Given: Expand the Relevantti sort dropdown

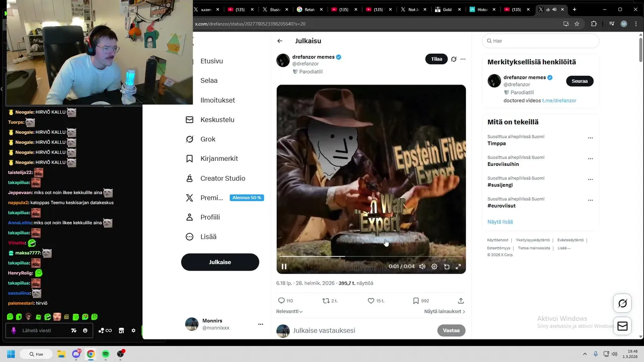Looking at the screenshot, I should tap(289, 312).
